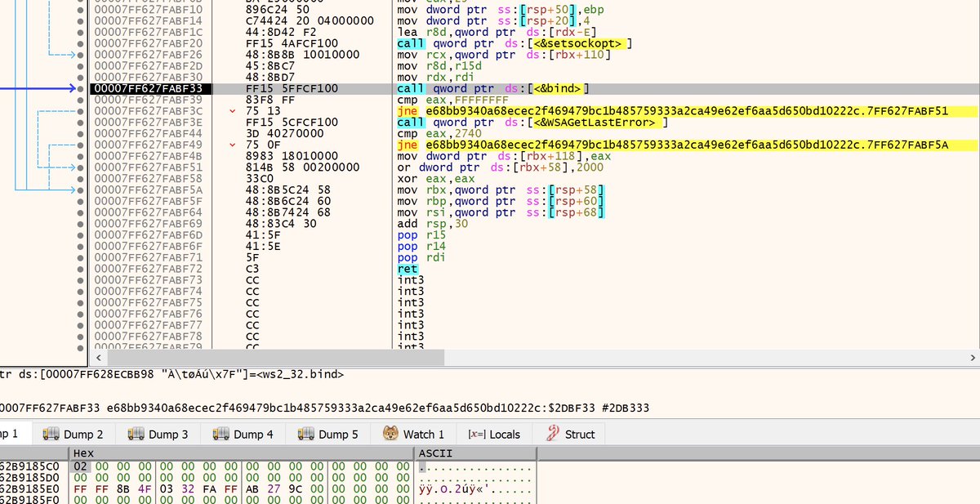Select the '4F' hex byte in dump

coord(144,489)
